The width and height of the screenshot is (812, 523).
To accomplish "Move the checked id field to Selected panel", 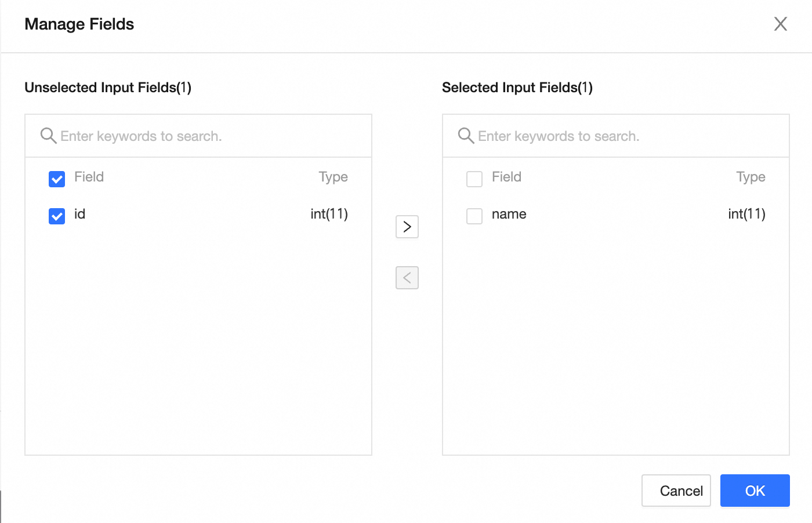I will pos(407,226).
